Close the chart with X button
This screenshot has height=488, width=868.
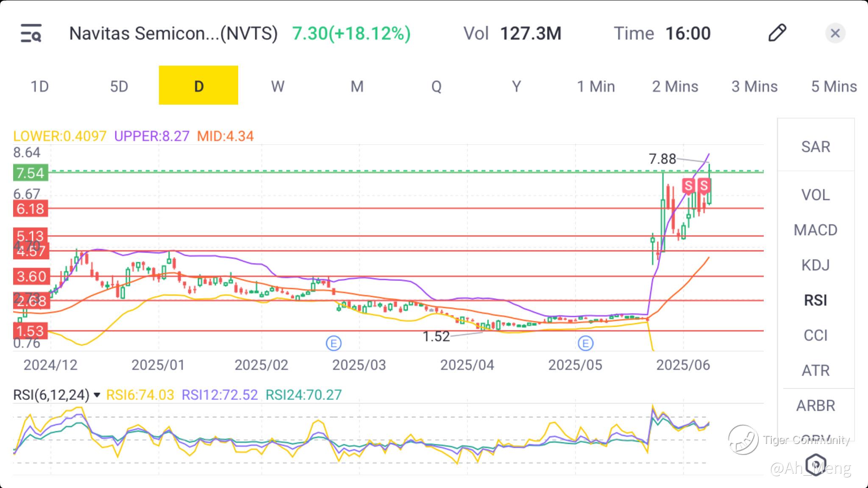point(835,33)
